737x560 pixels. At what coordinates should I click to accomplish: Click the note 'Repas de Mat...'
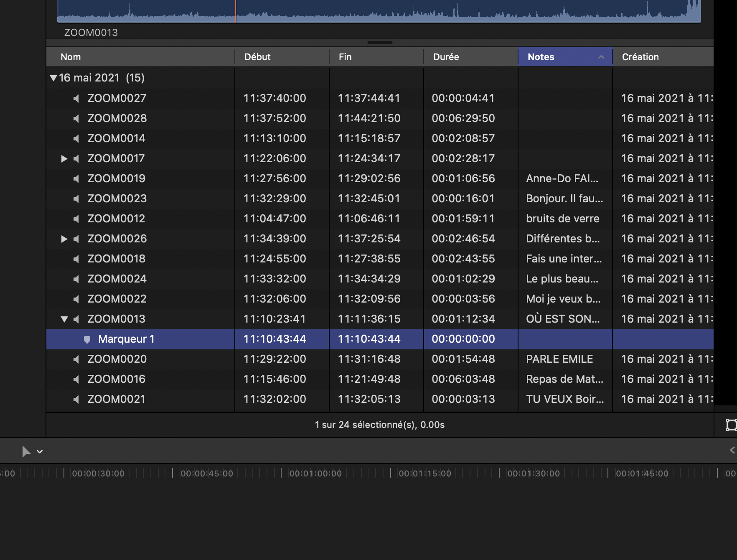(x=565, y=379)
